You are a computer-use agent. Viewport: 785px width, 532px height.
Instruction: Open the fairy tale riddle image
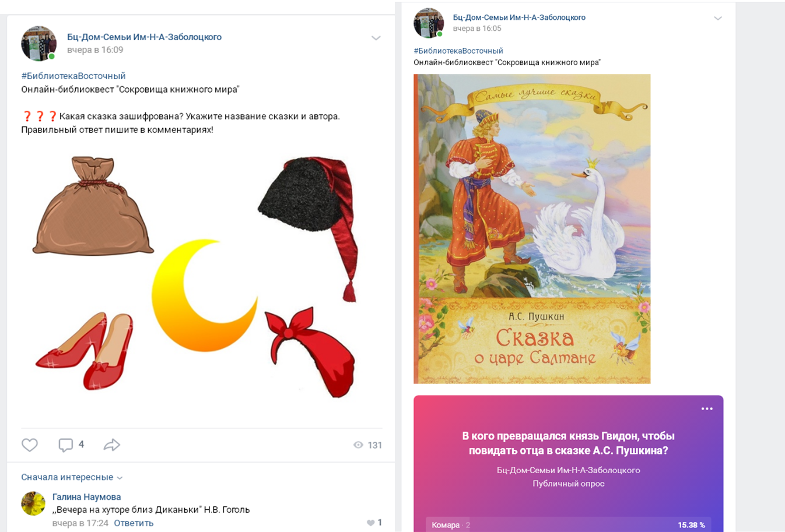(x=196, y=278)
